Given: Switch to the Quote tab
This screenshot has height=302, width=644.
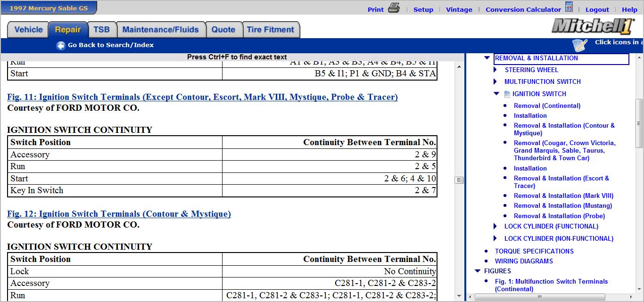Looking at the screenshot, I should point(223,30).
